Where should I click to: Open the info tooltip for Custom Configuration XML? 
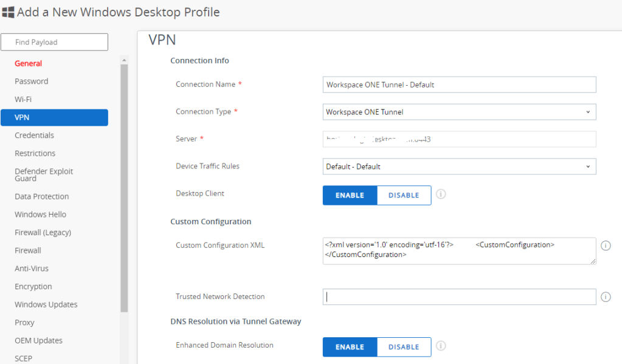click(x=606, y=246)
